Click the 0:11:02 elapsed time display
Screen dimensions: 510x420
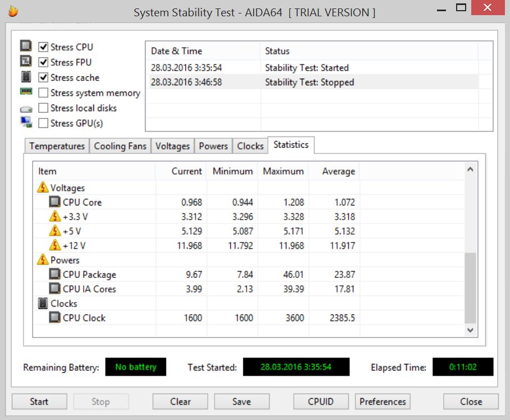[463, 367]
